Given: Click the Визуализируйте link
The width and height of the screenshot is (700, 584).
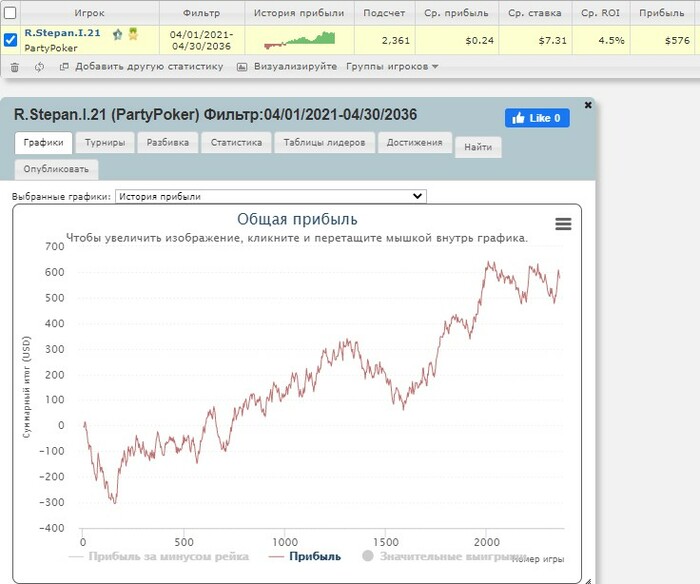Looking at the screenshot, I should click(296, 67).
